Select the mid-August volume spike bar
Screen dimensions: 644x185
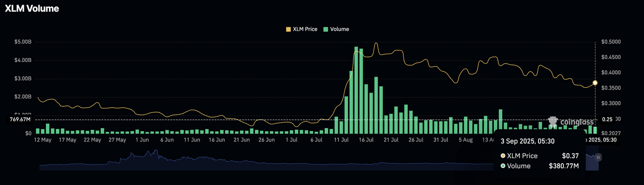500,121
